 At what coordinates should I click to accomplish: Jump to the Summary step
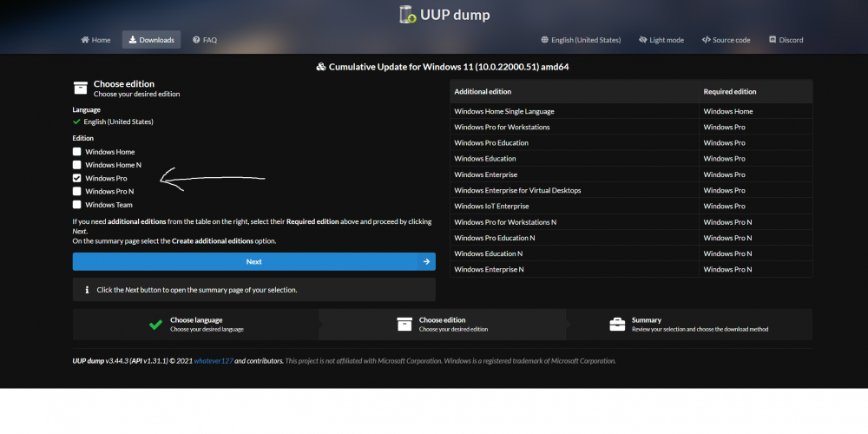tap(689, 325)
